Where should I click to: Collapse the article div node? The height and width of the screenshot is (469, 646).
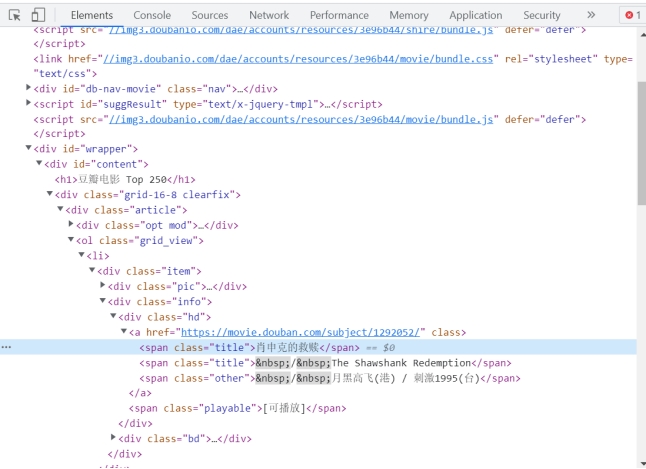[60, 209]
